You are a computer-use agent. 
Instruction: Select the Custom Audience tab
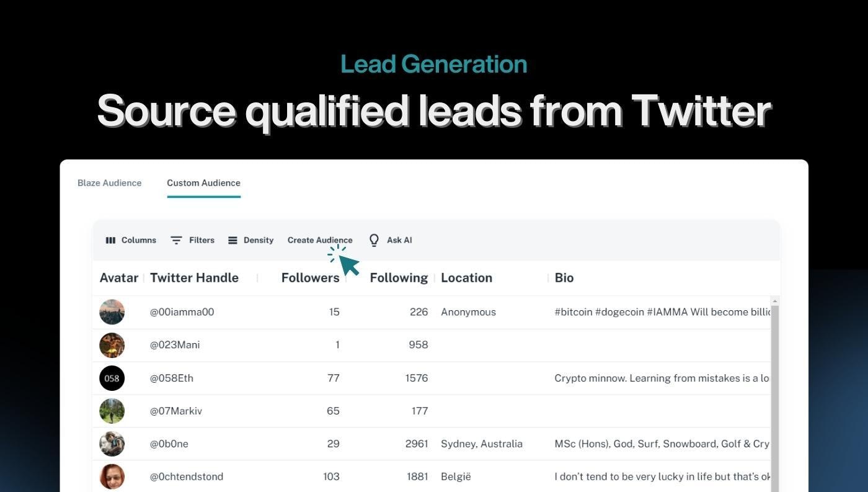click(203, 183)
